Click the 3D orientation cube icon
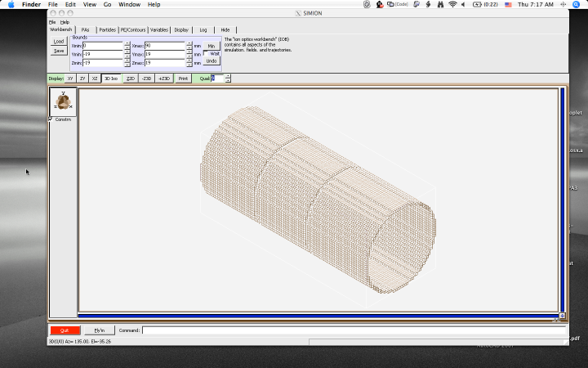588x368 pixels. point(63,101)
